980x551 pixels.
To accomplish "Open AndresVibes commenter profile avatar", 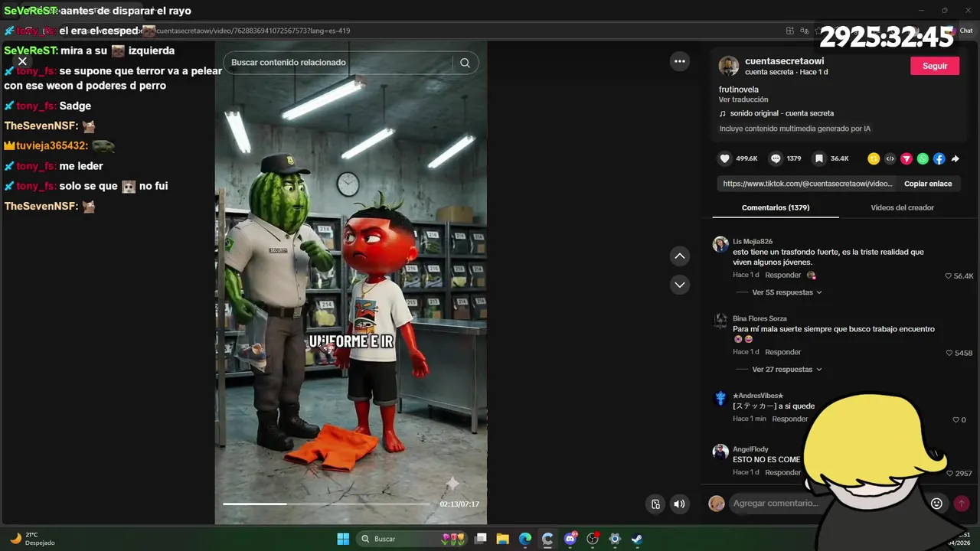I will click(x=720, y=398).
